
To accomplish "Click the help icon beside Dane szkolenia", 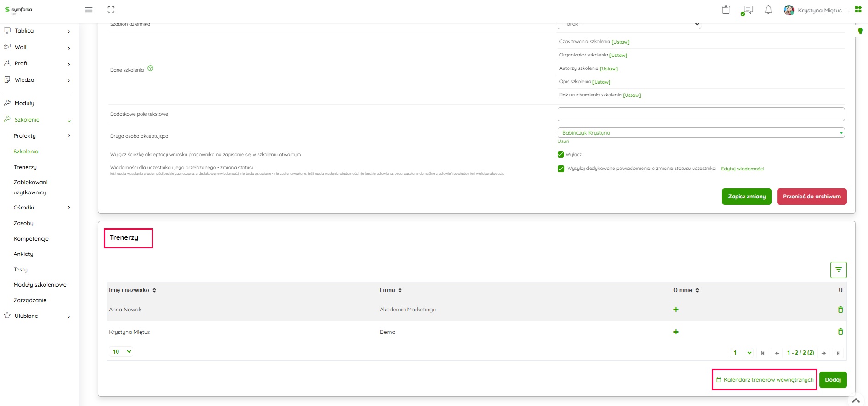I will click(151, 68).
